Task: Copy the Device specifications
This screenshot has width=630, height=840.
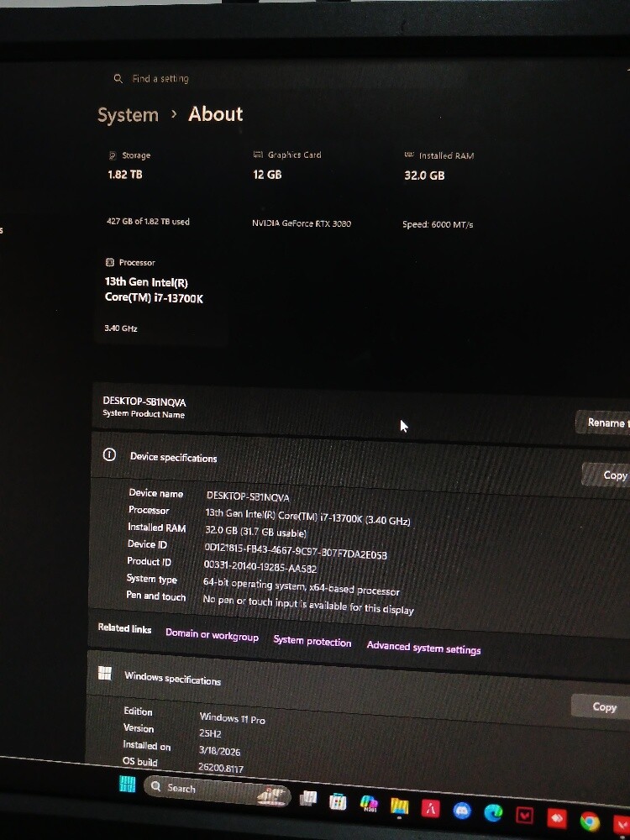Action: (607, 475)
